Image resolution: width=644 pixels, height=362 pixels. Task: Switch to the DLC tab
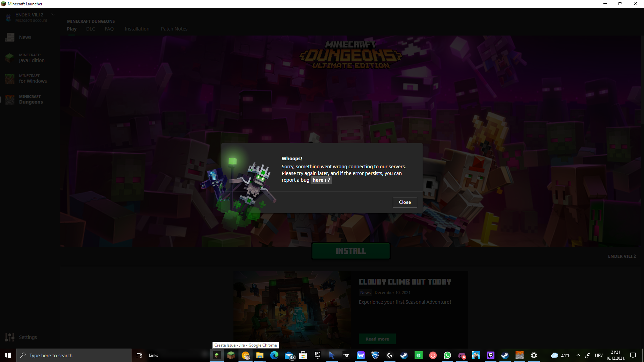[x=91, y=29]
